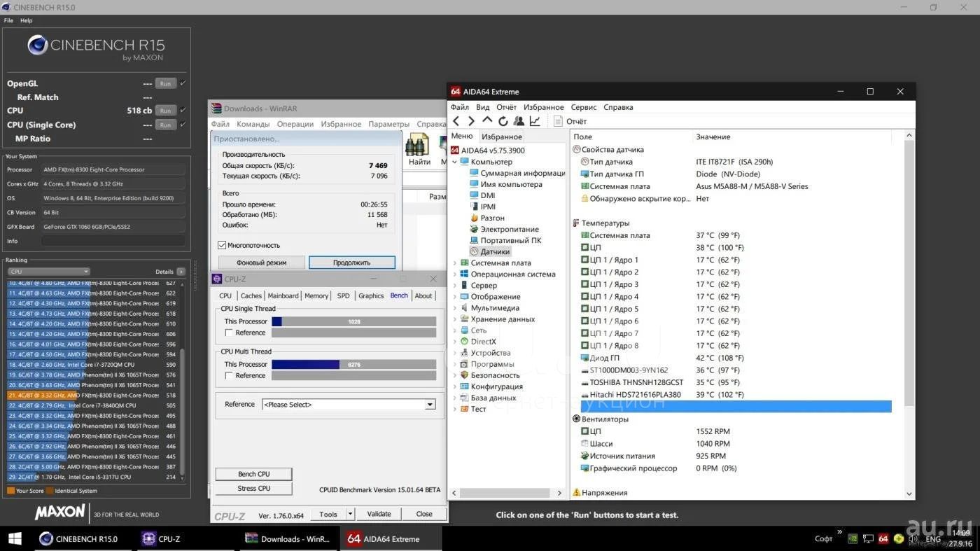Toggle the CPU test checkmark in Cinebench
This screenshot has height=551, width=980.
[183, 110]
